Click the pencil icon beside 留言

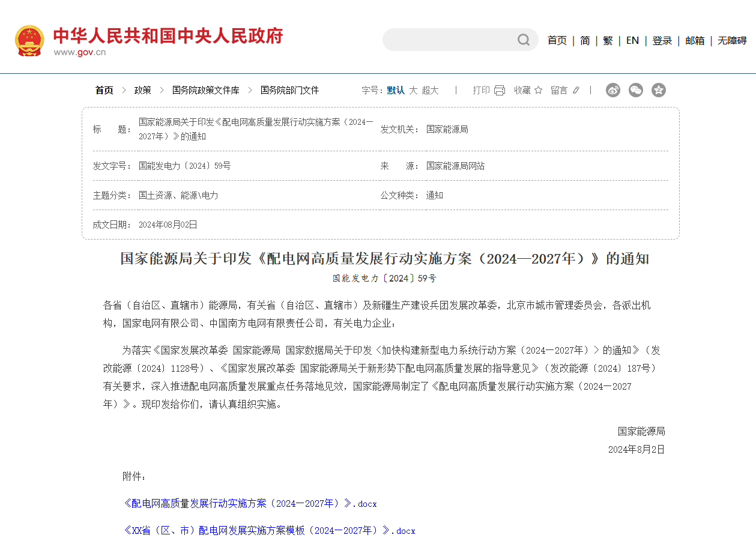pos(576,90)
